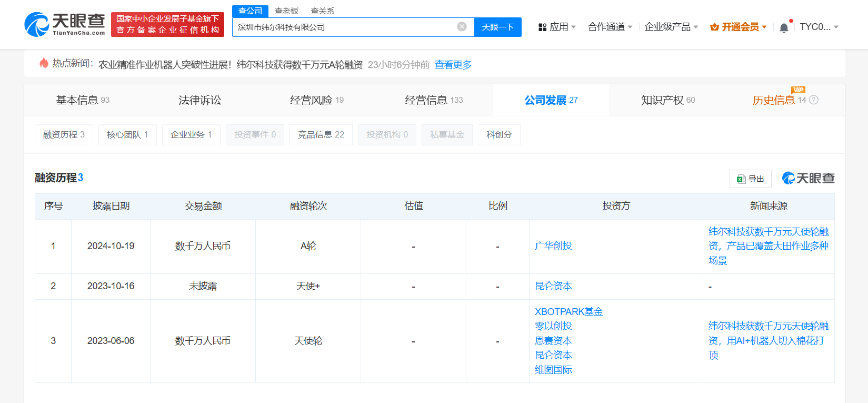Click the 天眼一下 search button
The image size is (868, 403).
pos(498,27)
